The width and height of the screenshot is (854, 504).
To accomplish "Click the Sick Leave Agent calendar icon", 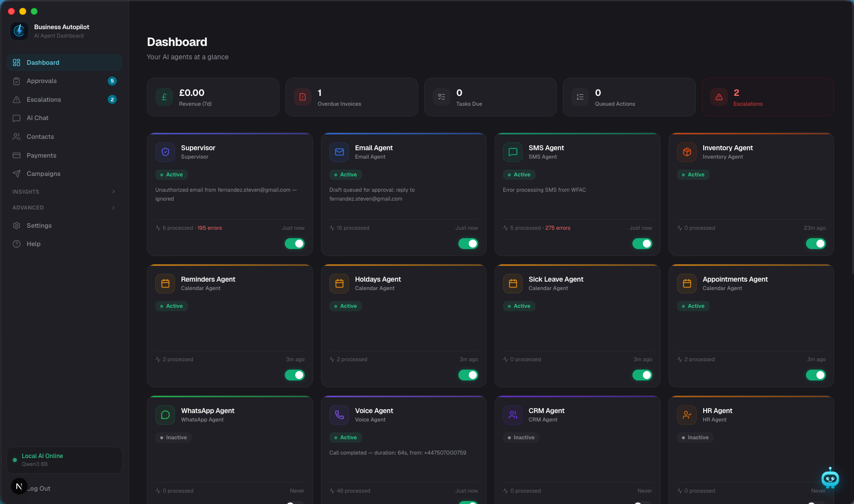I will point(513,284).
